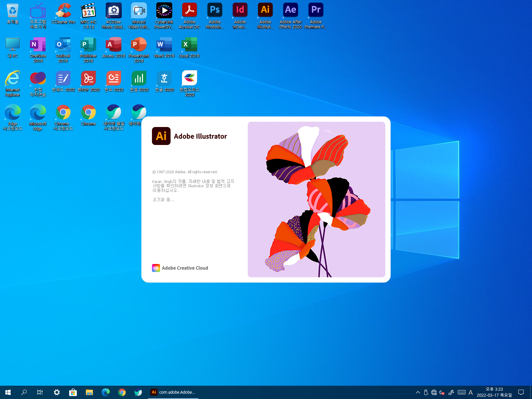Expand hidden system tray icons chevron
Image resolution: width=532 pixels, height=399 pixels.
coord(418,392)
